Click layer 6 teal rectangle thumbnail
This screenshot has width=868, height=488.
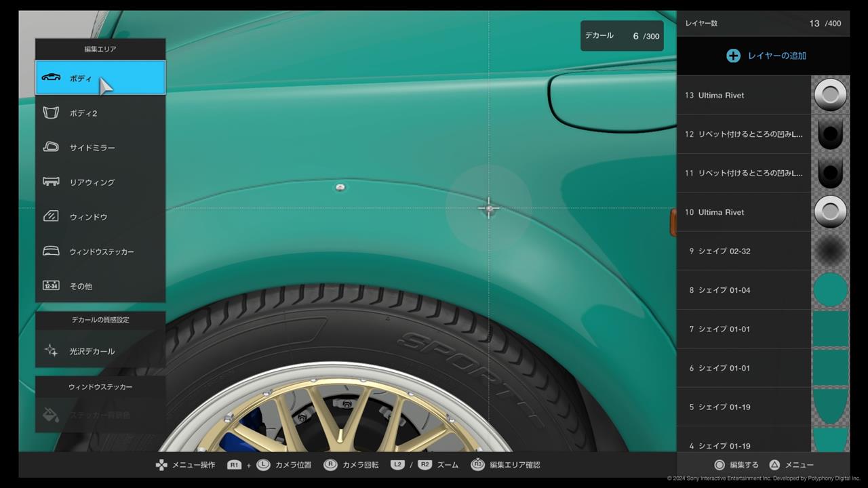point(830,368)
